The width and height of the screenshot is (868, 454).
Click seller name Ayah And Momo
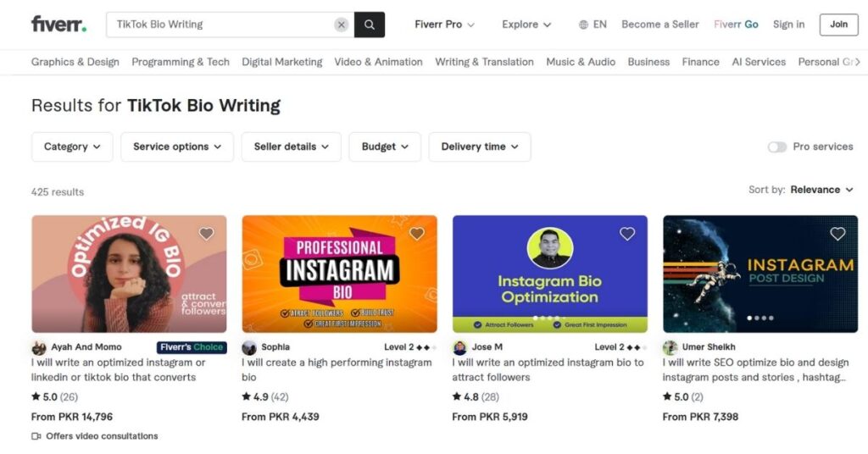[86, 347]
